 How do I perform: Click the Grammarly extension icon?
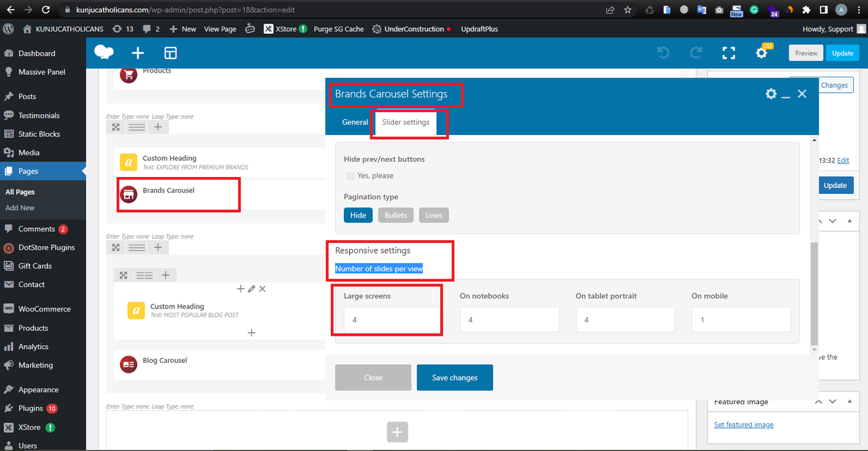tap(754, 10)
